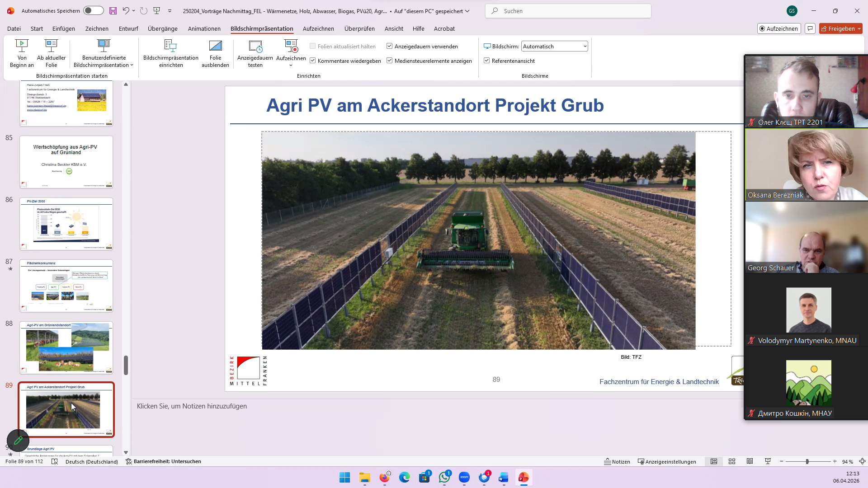
Task: Open the Bildschirm Automatisch dropdown
Action: (x=585, y=47)
